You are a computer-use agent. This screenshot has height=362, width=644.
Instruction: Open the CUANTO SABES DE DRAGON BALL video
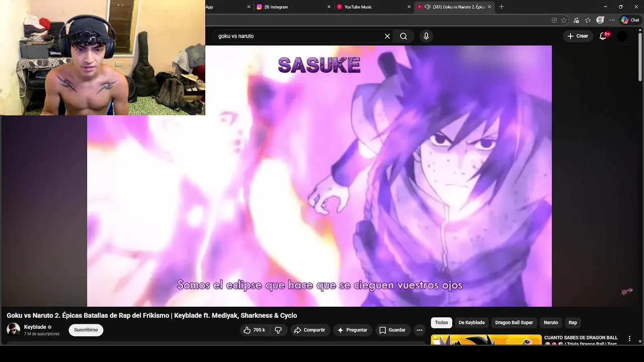coord(581,340)
